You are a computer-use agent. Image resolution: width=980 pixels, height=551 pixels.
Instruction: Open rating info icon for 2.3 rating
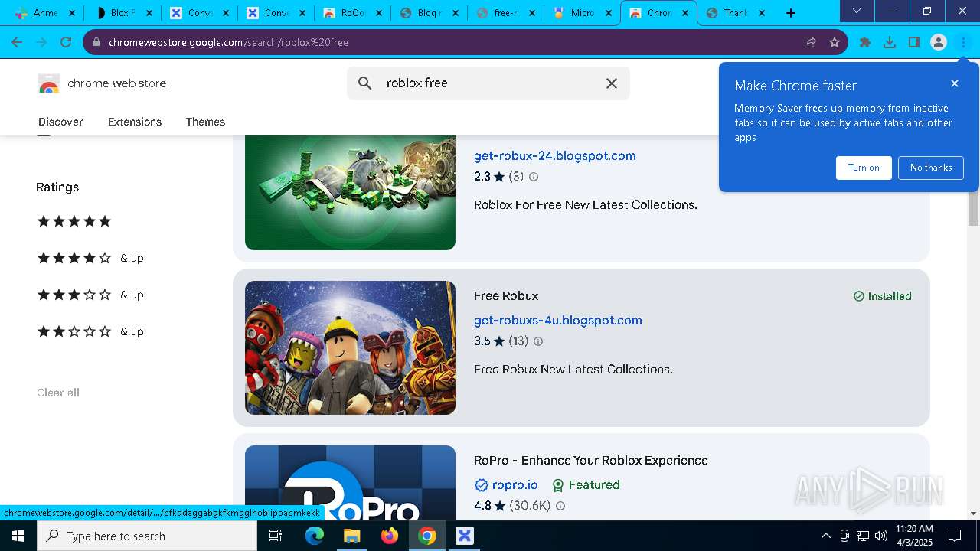pos(534,177)
